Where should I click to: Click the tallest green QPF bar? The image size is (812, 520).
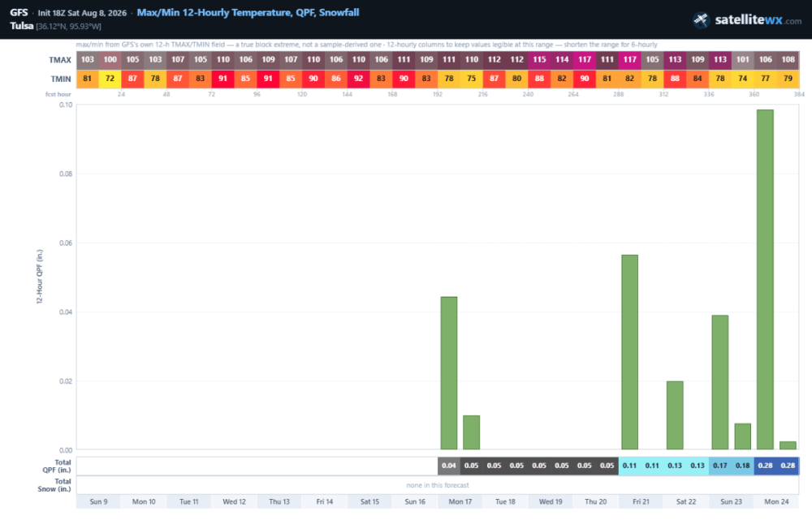click(765, 279)
